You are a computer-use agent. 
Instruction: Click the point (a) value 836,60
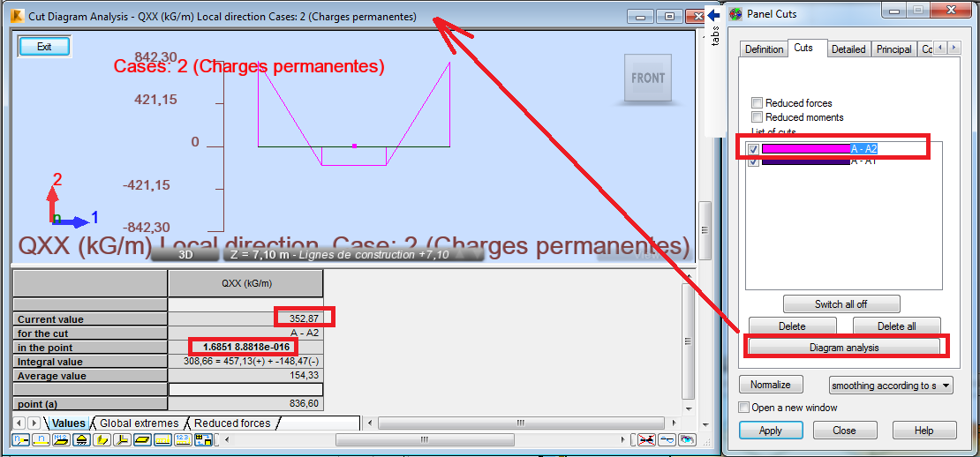[x=245, y=404]
